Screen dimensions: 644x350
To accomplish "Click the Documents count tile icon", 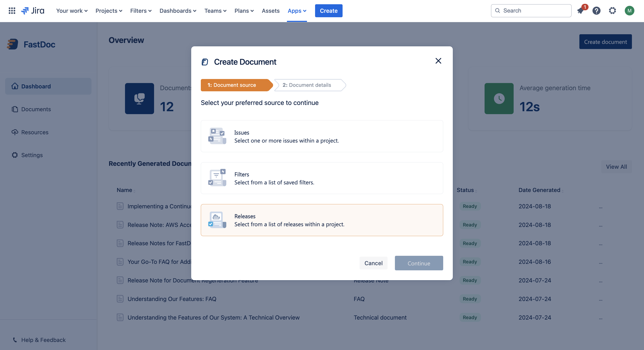I will (140, 98).
